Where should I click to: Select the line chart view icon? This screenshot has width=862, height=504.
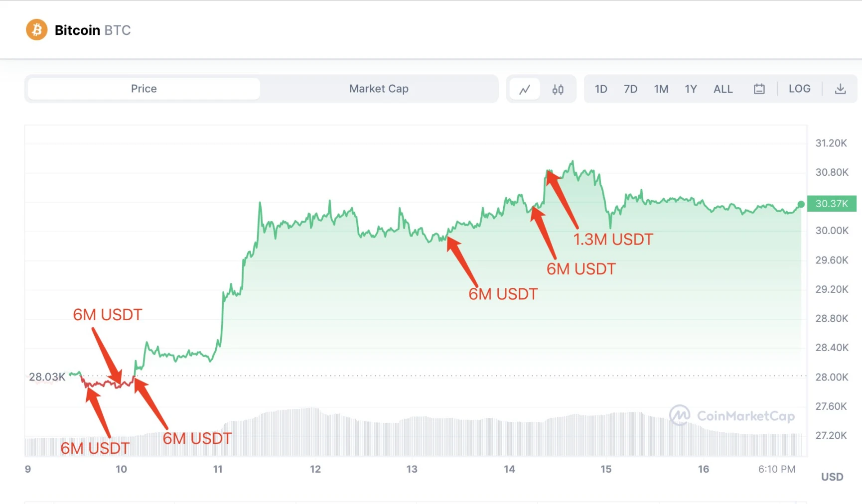pos(525,89)
